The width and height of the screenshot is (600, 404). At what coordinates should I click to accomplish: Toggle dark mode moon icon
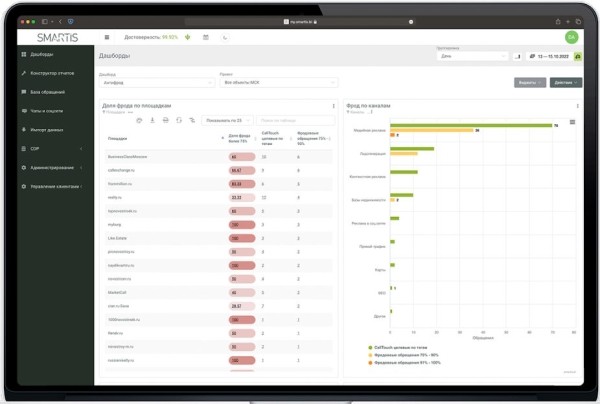pyautogui.click(x=228, y=37)
